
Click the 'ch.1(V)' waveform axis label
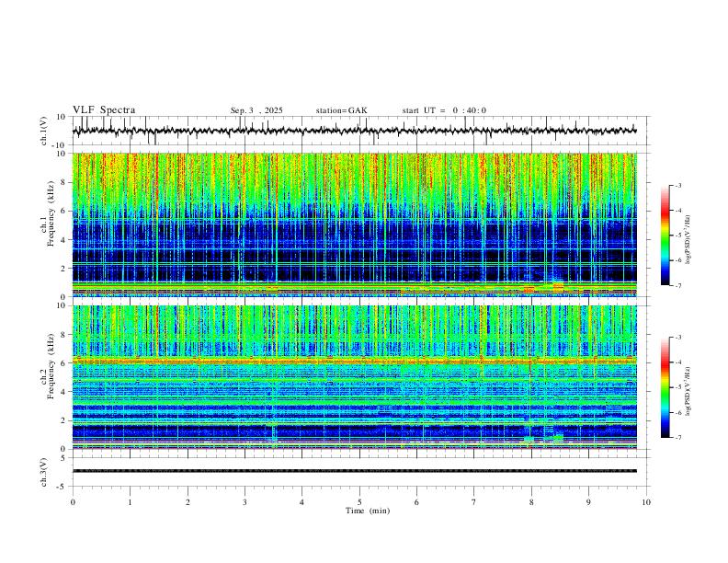tap(44, 131)
